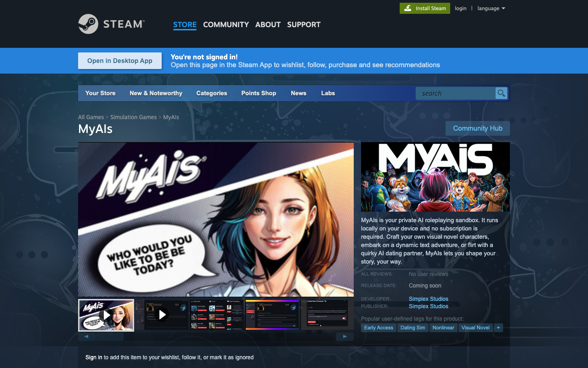Open the COMMUNITY navigation tab
This screenshot has height=368, width=588.
click(226, 24)
